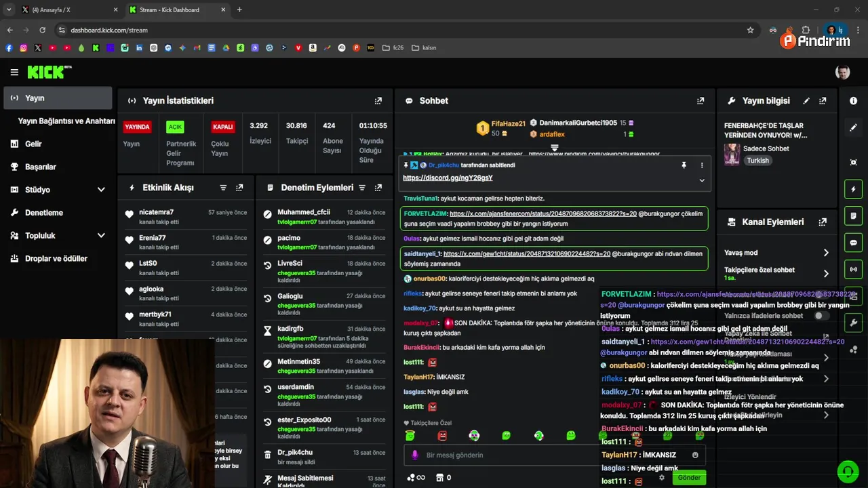Pop out the Denetim Eylemleri panel
This screenshot has width=868, height=488.
pyautogui.click(x=378, y=188)
